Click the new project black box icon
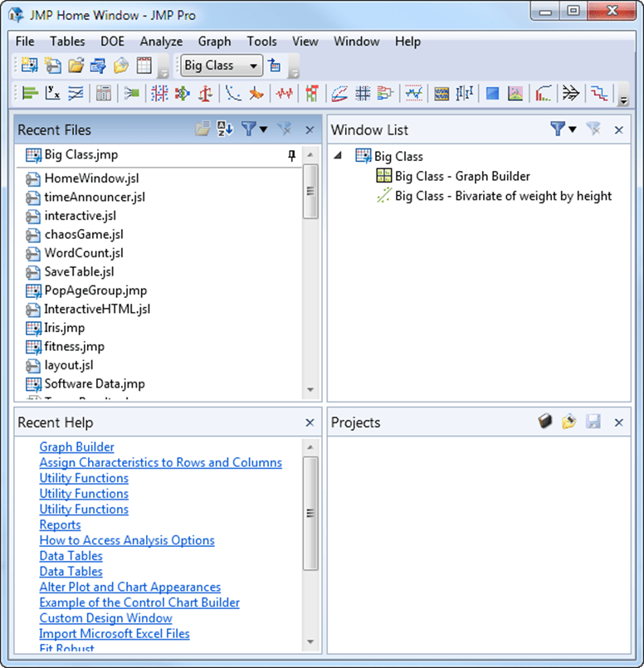This screenshot has height=668, width=644. (544, 422)
